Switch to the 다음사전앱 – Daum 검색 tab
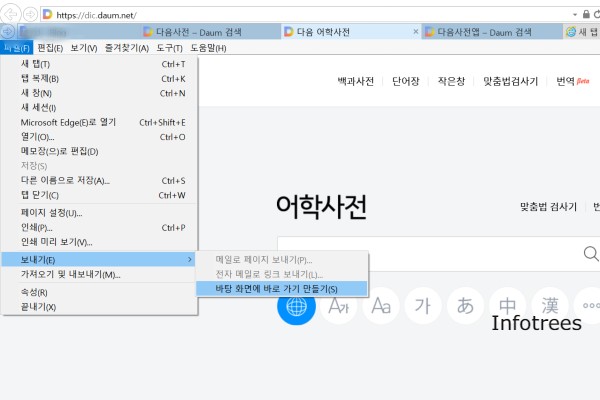The width and height of the screenshot is (600, 400). pyautogui.click(x=492, y=32)
